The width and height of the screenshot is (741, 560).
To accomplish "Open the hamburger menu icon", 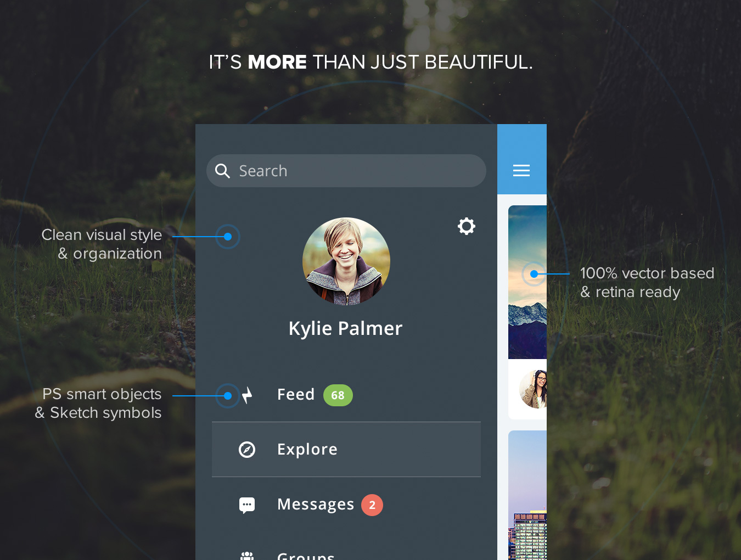I will pyautogui.click(x=521, y=171).
